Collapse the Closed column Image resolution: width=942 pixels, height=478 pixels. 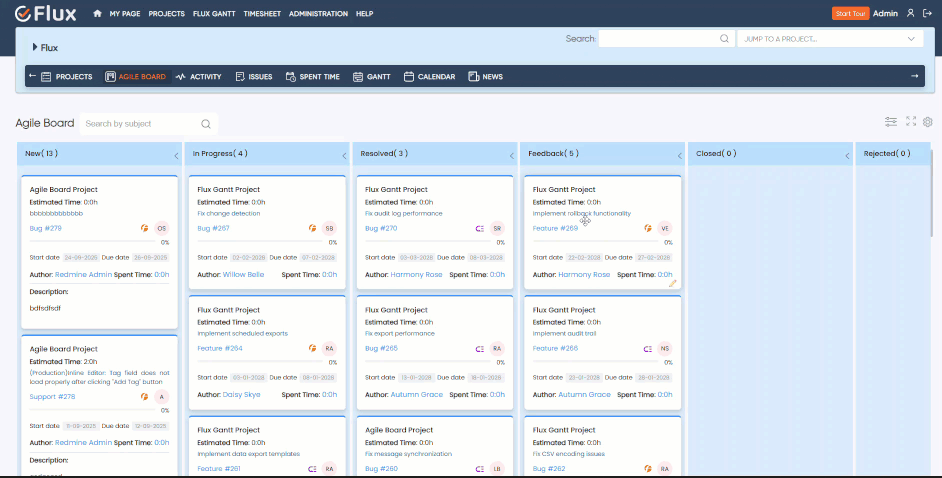(x=847, y=156)
